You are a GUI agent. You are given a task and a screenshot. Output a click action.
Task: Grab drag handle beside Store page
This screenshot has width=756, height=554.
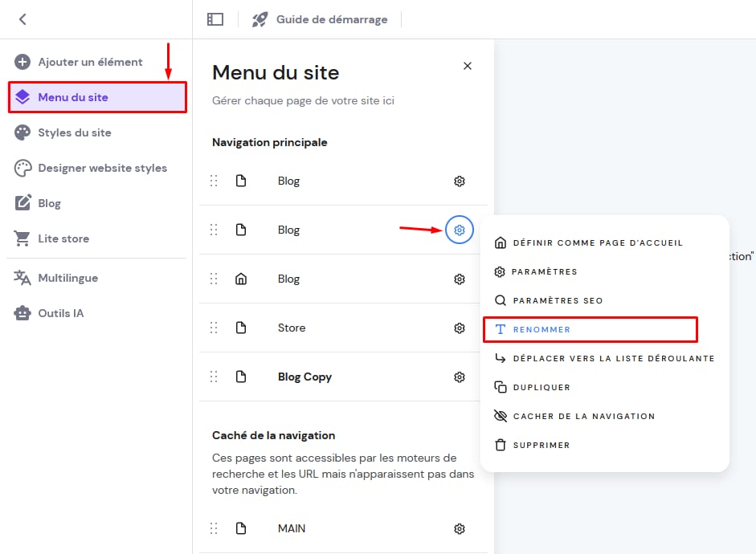[214, 328]
